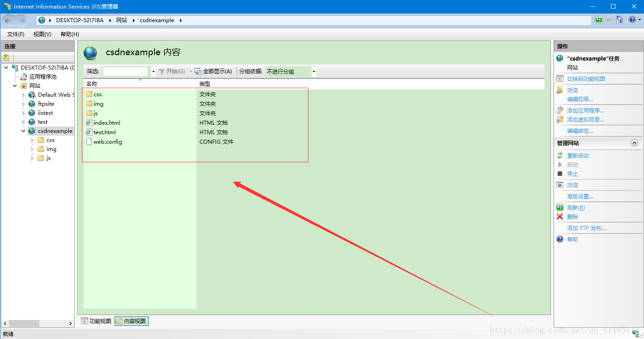Click the add application (添加应用程序) icon

(560, 110)
